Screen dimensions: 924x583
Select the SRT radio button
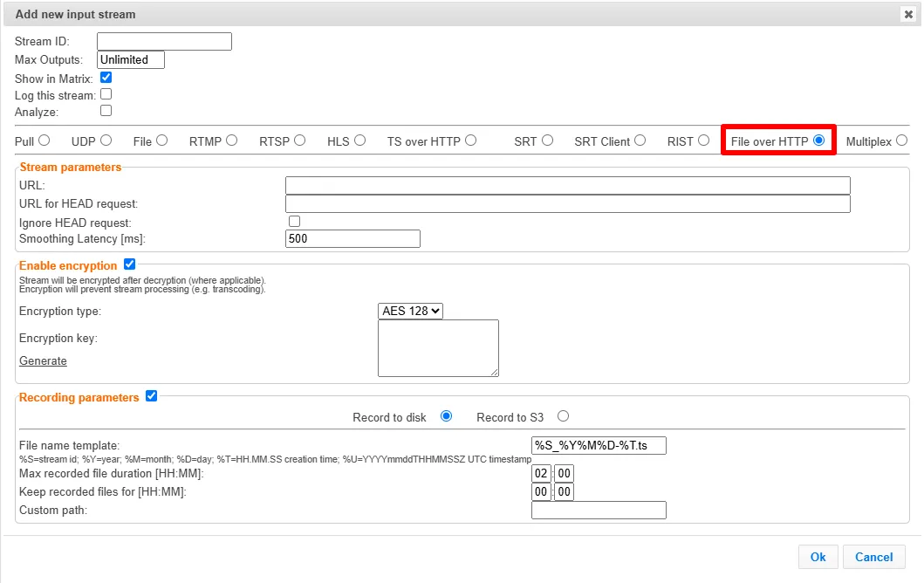click(547, 141)
